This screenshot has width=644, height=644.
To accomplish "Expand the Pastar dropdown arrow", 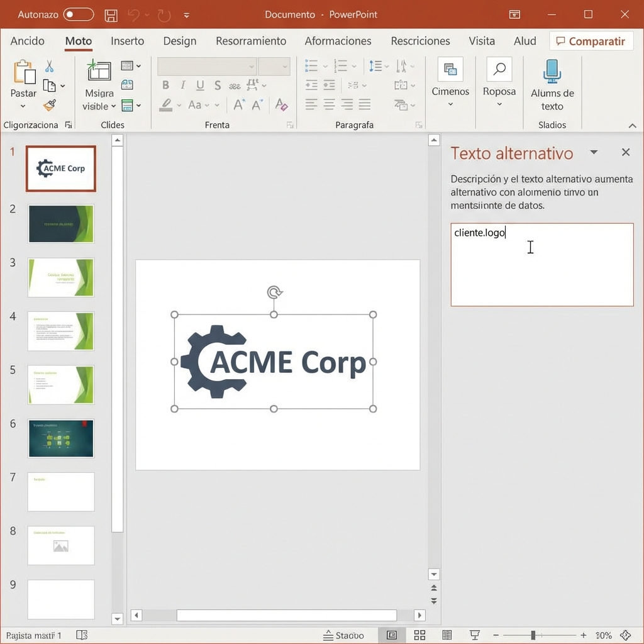I will [23, 107].
